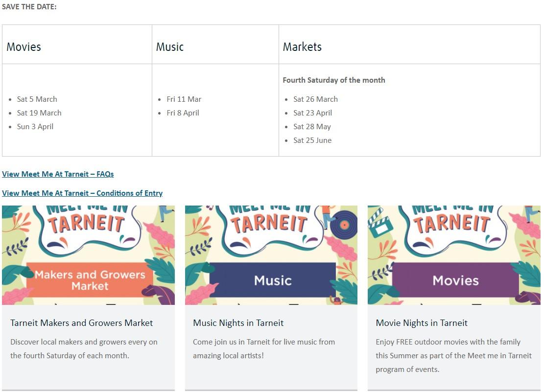The image size is (544, 392).
Task: Click the Sun 3 April movie date
Action: [35, 127]
